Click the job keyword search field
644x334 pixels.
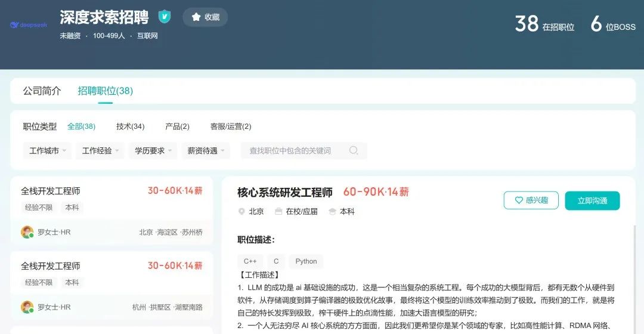click(304, 151)
